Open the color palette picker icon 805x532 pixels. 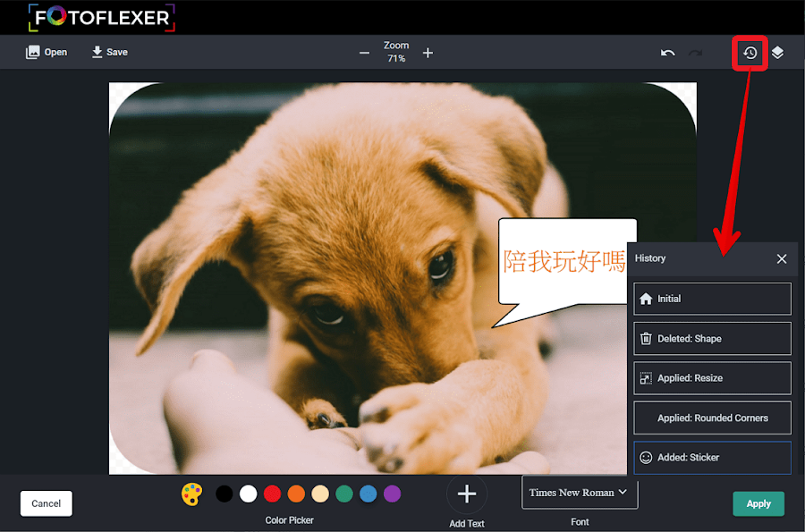191,494
